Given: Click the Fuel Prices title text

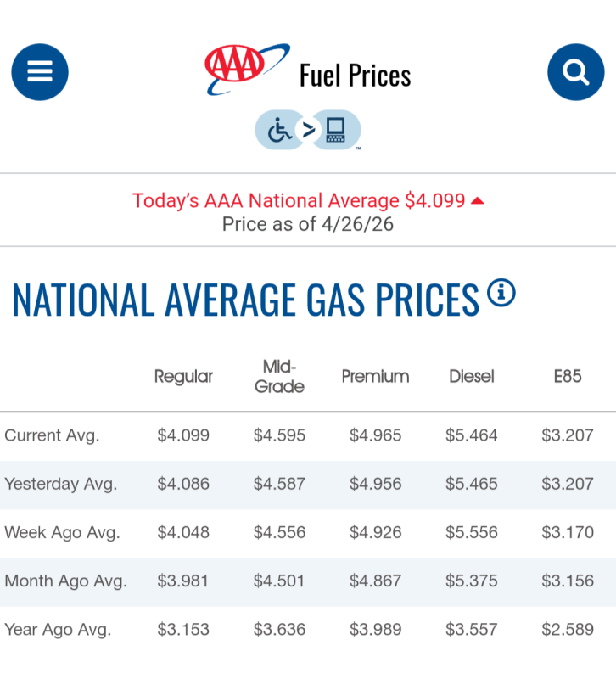Looking at the screenshot, I should tap(355, 76).
